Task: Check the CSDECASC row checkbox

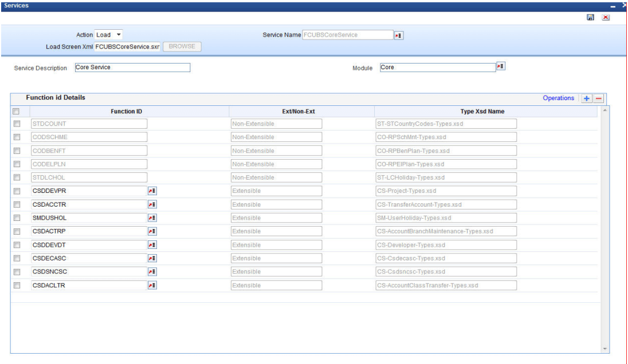Action: (x=17, y=258)
